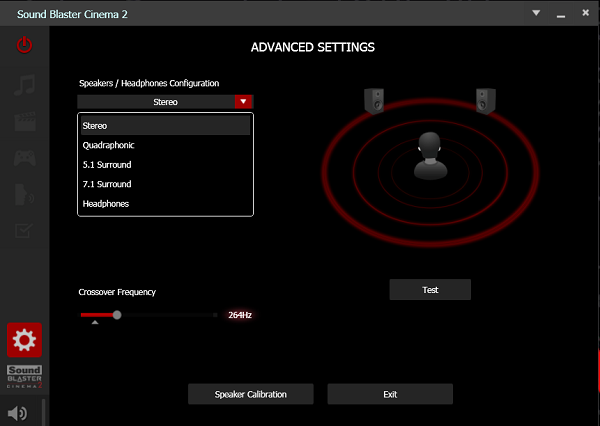This screenshot has width=600, height=426.
Task: Click the master volume slider bar
Action: tap(44, 412)
